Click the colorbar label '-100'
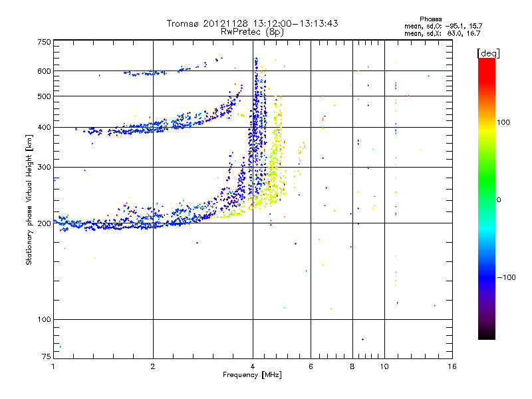The width and height of the screenshot is (532, 399). click(x=506, y=277)
